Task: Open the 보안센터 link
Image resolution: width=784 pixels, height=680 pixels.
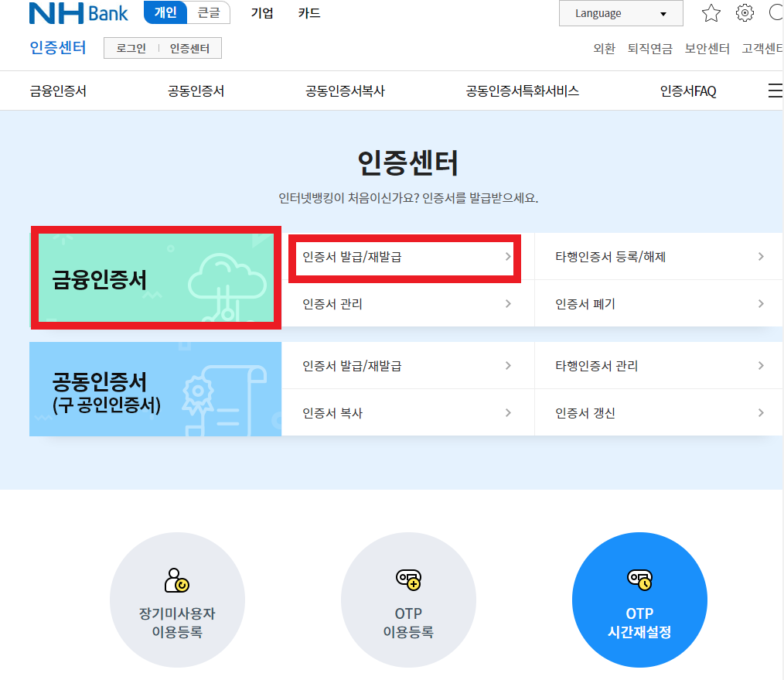Action: (x=707, y=49)
